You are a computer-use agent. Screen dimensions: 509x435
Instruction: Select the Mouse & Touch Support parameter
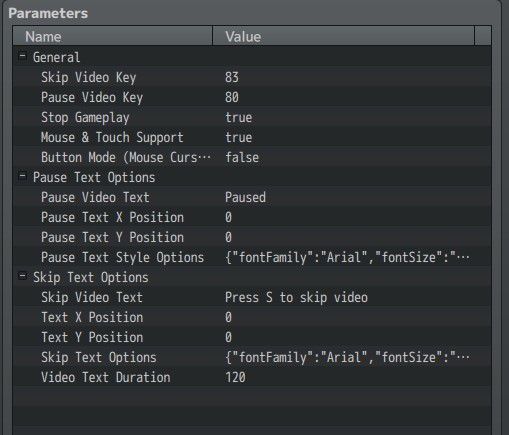tap(112, 137)
